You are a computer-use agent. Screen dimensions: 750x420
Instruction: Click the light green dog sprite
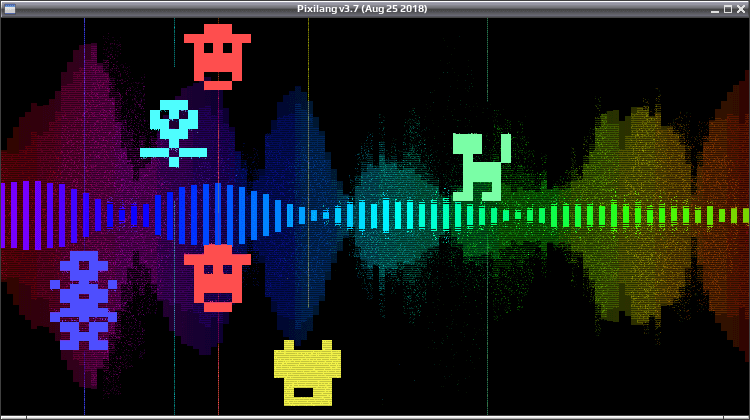pos(482,167)
